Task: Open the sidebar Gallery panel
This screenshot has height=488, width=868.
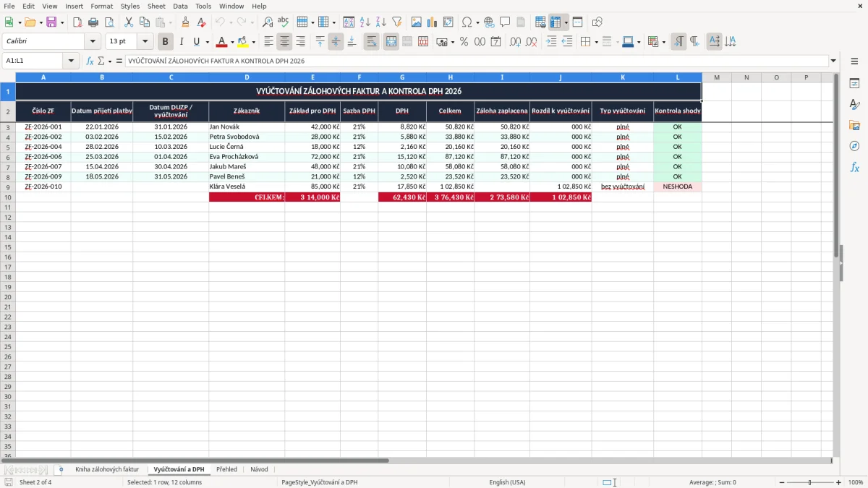Action: click(855, 126)
